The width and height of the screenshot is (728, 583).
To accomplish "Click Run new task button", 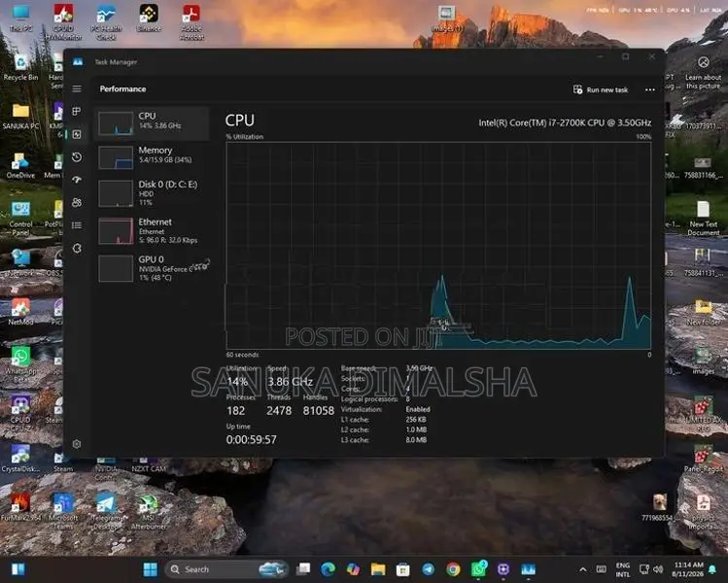I will click(x=601, y=89).
